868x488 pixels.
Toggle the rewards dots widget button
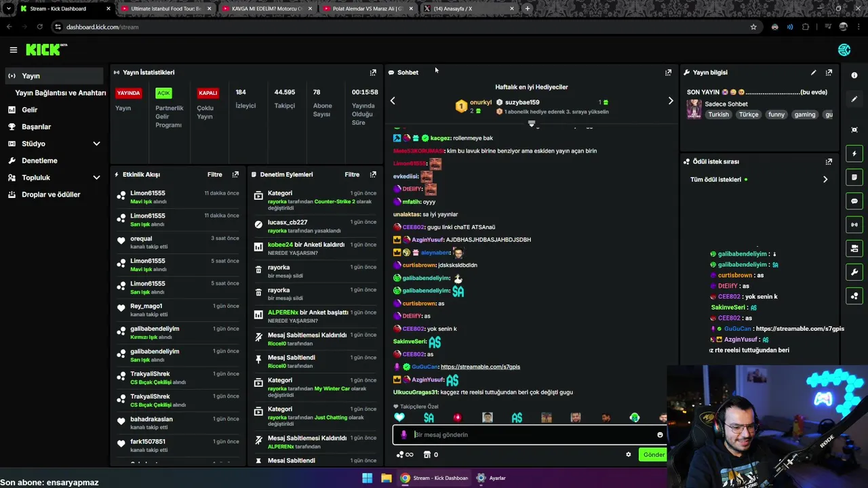[854, 296]
